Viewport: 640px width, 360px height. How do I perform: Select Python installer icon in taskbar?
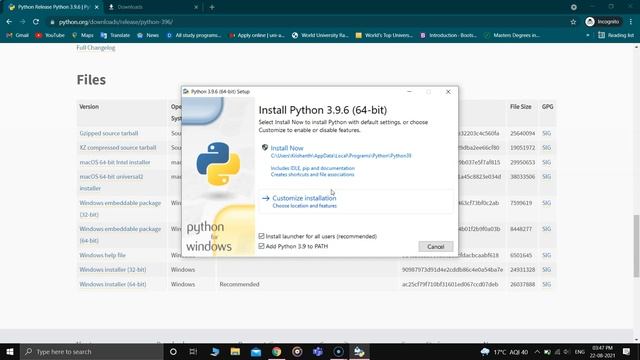click(359, 351)
